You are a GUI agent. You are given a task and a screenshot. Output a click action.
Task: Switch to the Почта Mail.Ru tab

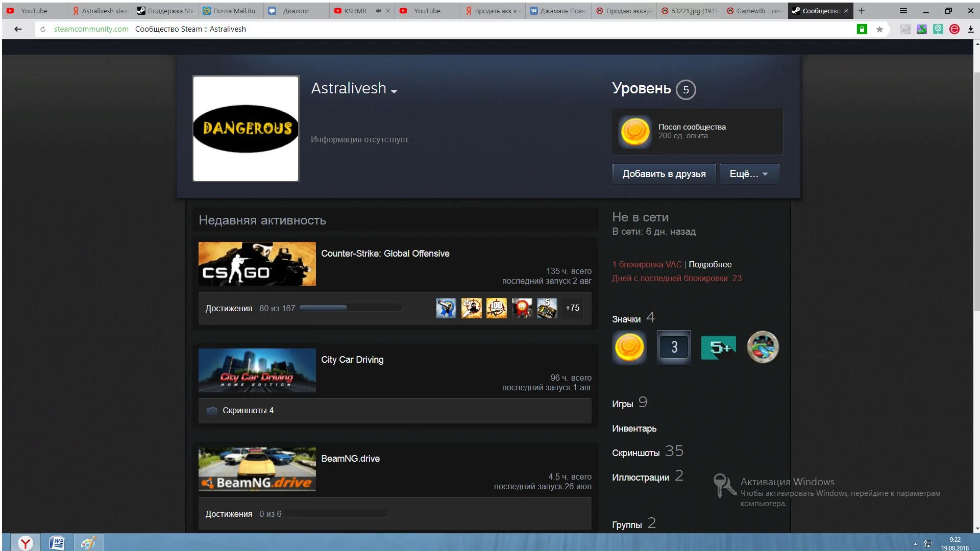(231, 11)
